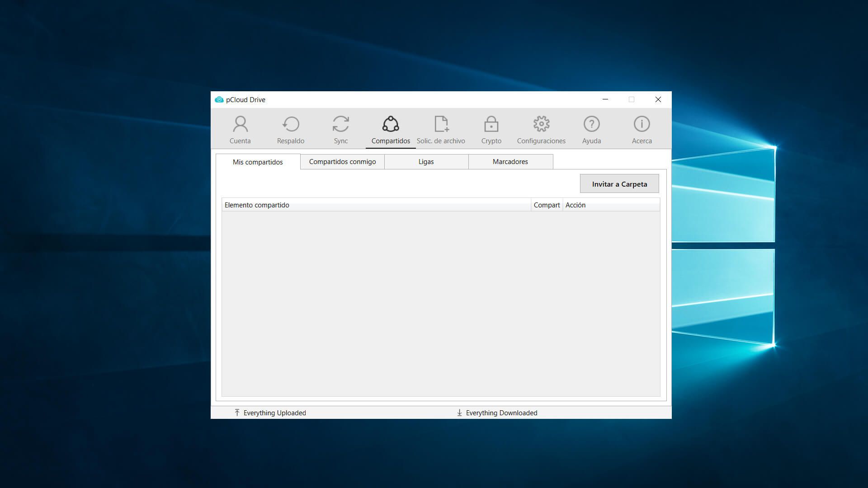The height and width of the screenshot is (488, 868).
Task: Open Solic. de archivo section
Action: 441,130
